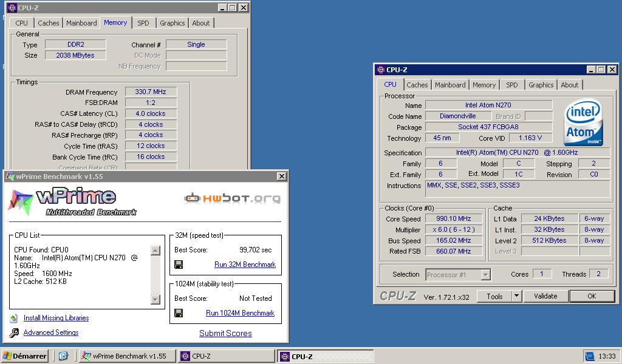Minimize the right CPU-Z window
Viewport: 622px width, 364px height.
(x=590, y=70)
